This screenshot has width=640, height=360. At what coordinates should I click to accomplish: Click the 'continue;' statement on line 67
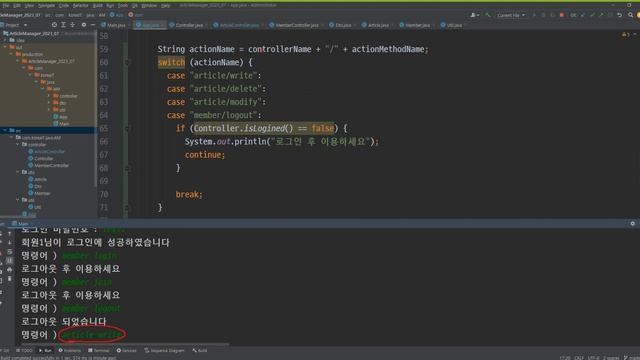coord(205,155)
